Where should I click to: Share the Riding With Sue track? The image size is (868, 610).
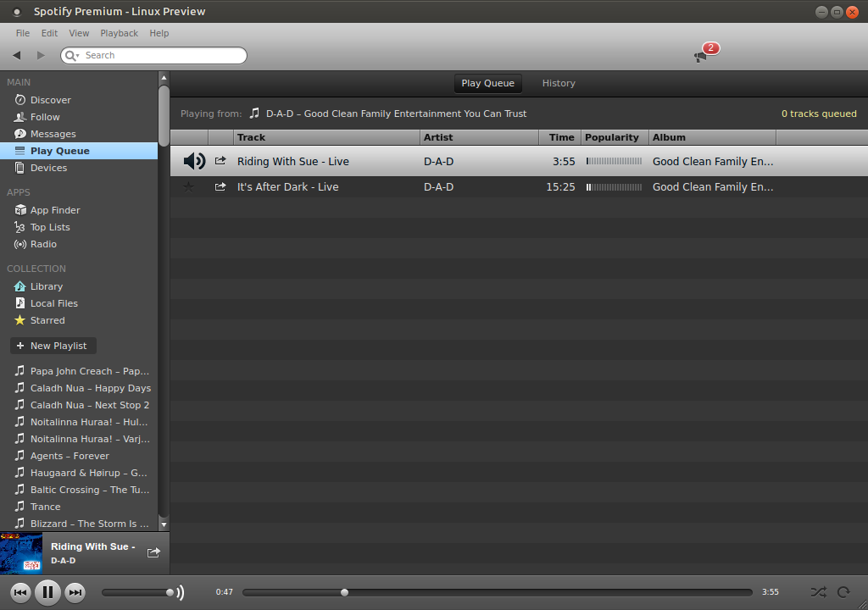(220, 161)
